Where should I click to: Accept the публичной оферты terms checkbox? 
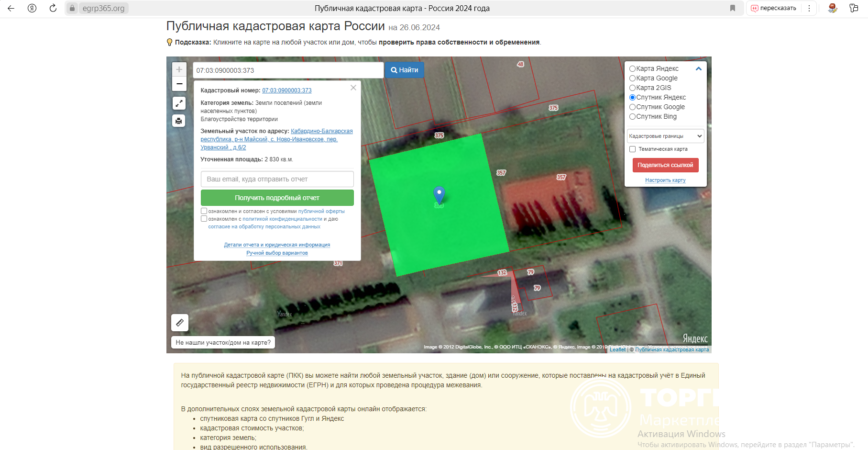tap(204, 211)
